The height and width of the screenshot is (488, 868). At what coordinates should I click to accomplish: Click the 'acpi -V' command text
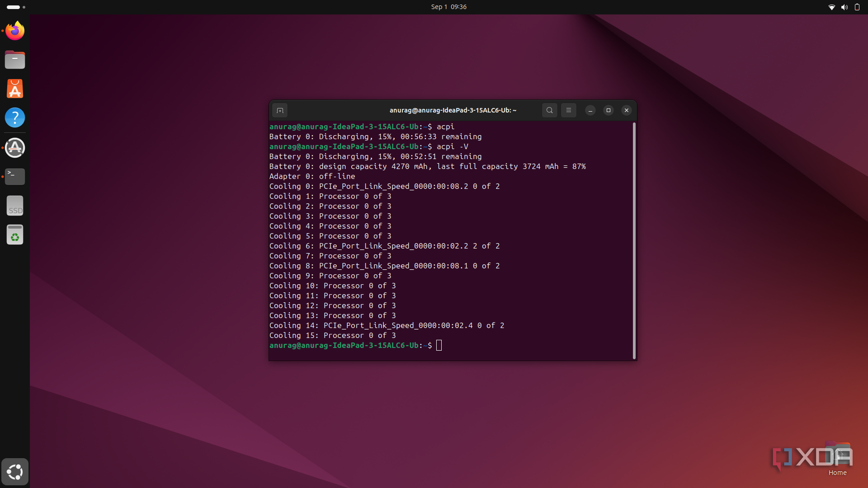click(x=452, y=146)
